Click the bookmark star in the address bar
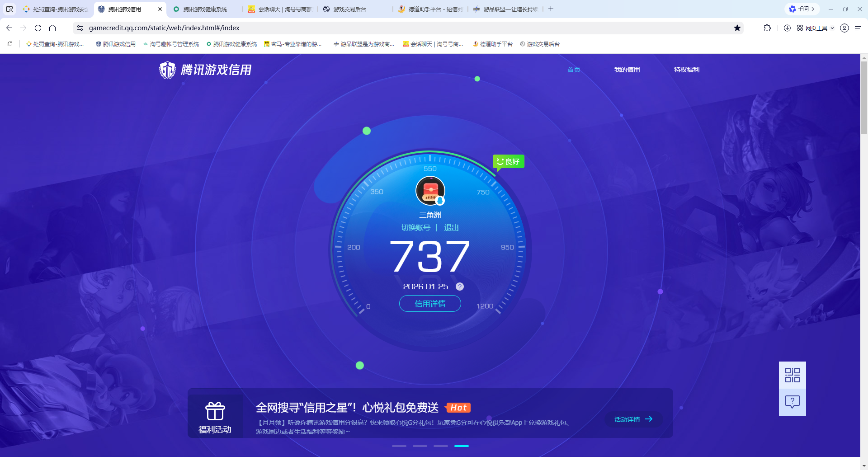Image resolution: width=868 pixels, height=470 pixels. click(x=738, y=28)
